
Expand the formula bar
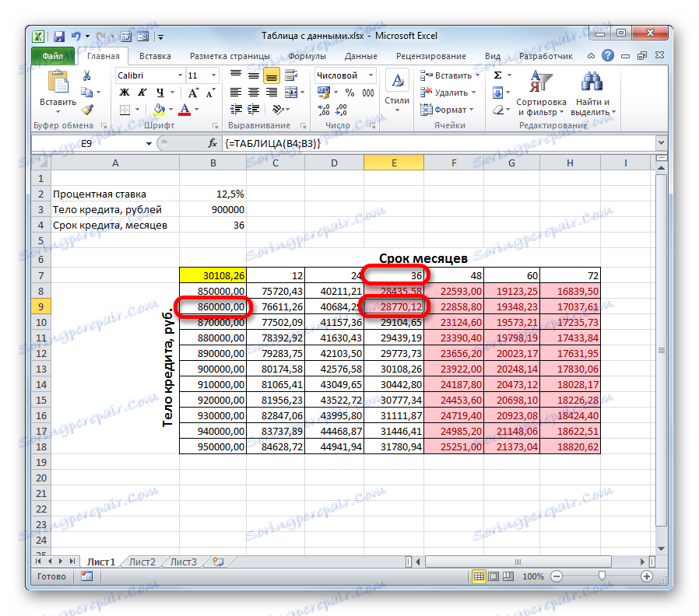pyautogui.click(x=661, y=143)
